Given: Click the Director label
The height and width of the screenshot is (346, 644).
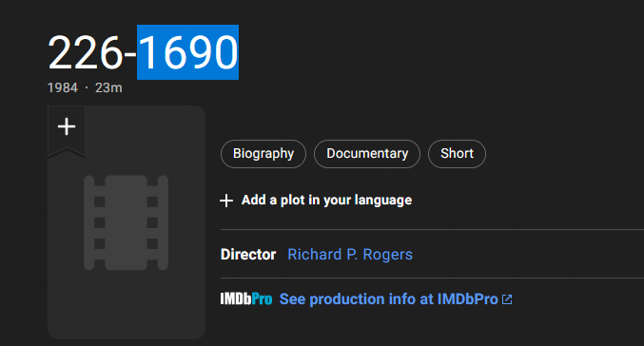Looking at the screenshot, I should pyautogui.click(x=248, y=255).
